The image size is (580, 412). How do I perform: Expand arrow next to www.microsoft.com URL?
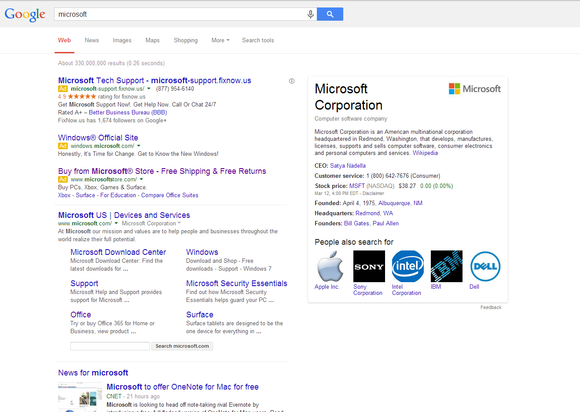point(116,223)
